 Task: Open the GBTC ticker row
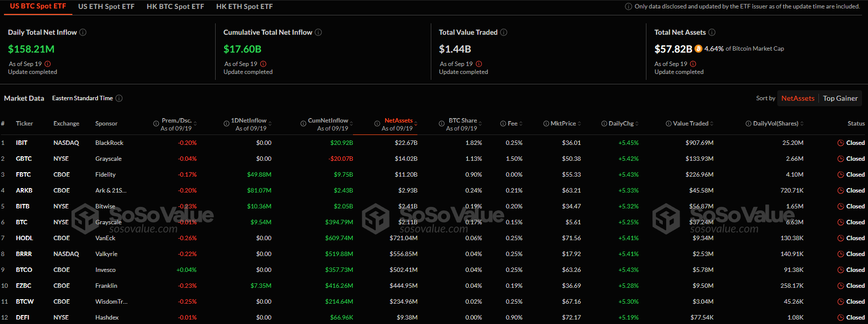[x=434, y=159]
